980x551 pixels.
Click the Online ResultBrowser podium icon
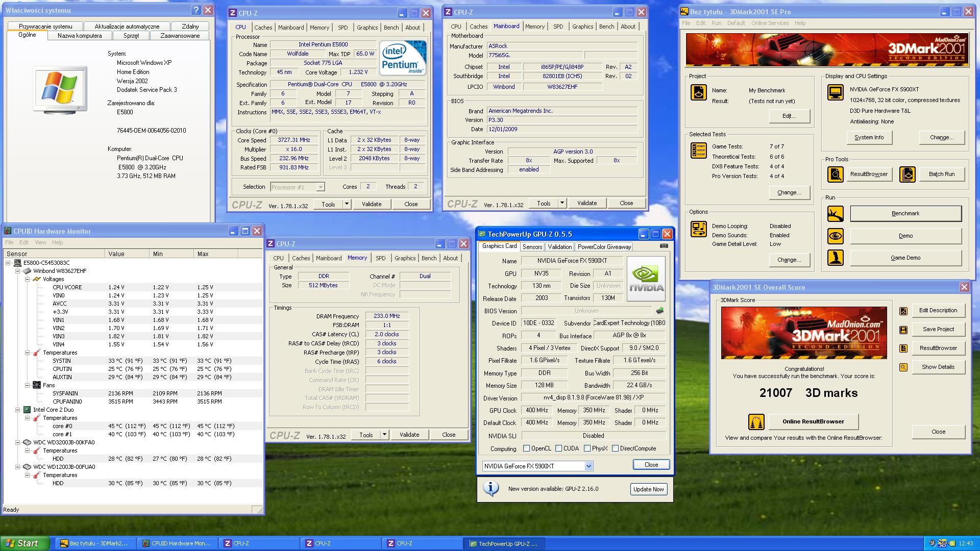coord(756,422)
